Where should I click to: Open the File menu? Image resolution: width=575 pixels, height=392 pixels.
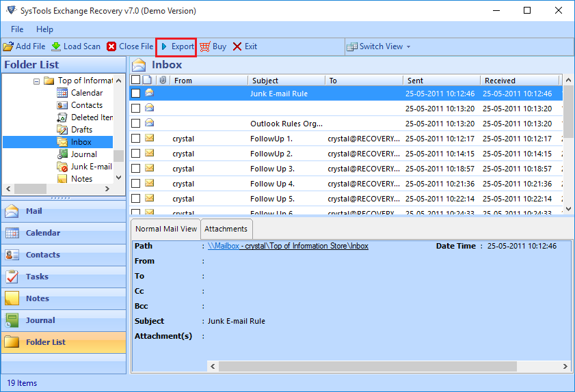point(17,29)
